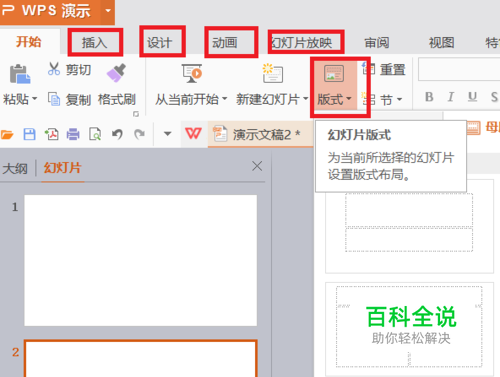Open the clipboard group dialog launcher

pos(136,114)
